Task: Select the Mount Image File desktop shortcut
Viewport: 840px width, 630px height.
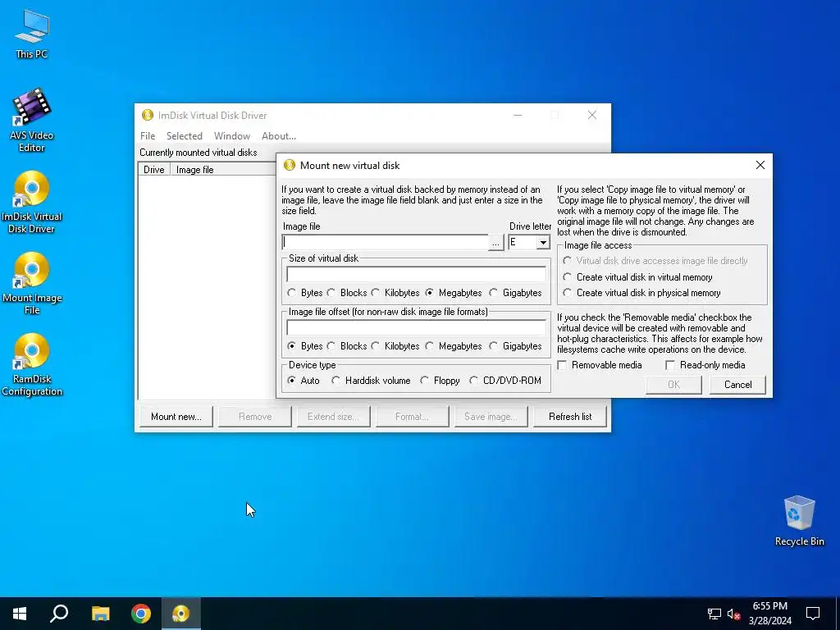Action: [x=32, y=283]
